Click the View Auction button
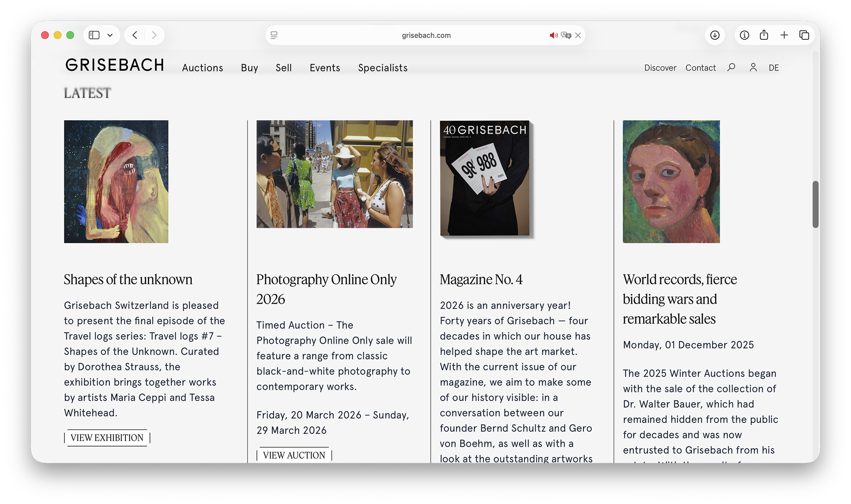851x504 pixels. [294, 455]
